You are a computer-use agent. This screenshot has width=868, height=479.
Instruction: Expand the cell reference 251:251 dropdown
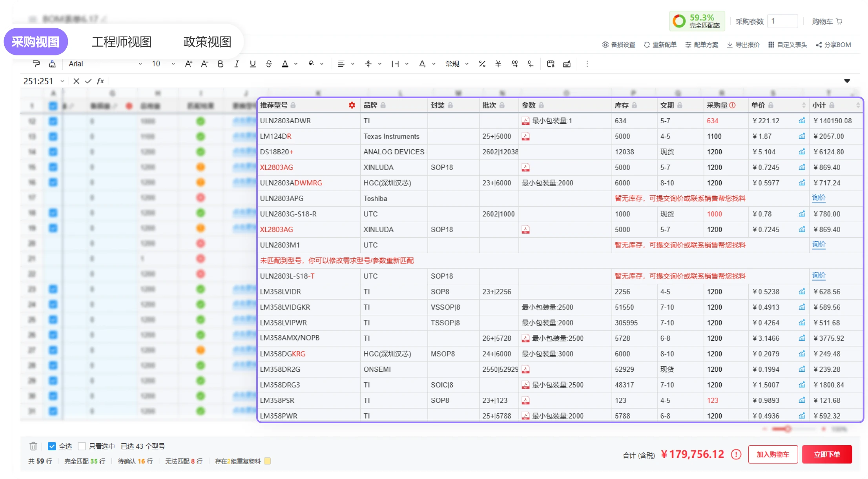[x=62, y=81]
